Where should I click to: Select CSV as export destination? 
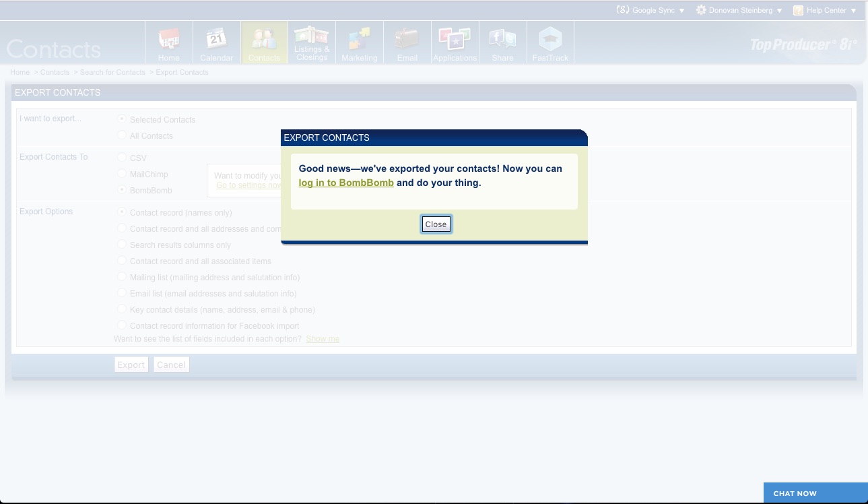[x=122, y=157]
